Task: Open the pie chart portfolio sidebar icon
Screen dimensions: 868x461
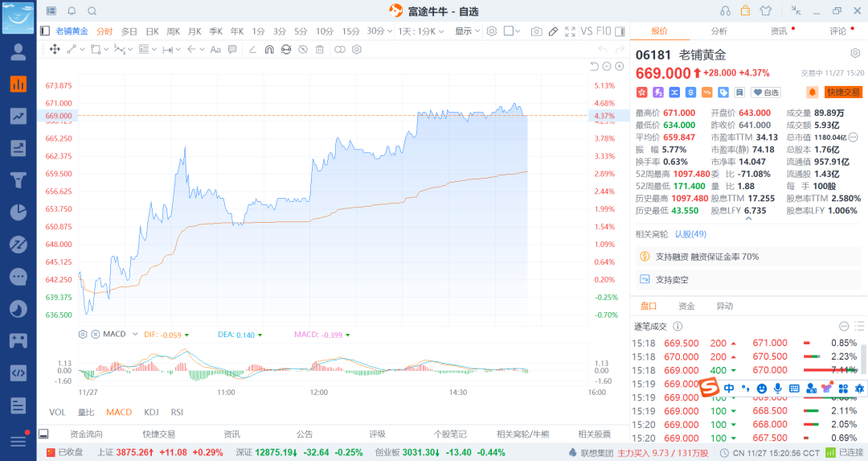Action: pyautogui.click(x=18, y=212)
